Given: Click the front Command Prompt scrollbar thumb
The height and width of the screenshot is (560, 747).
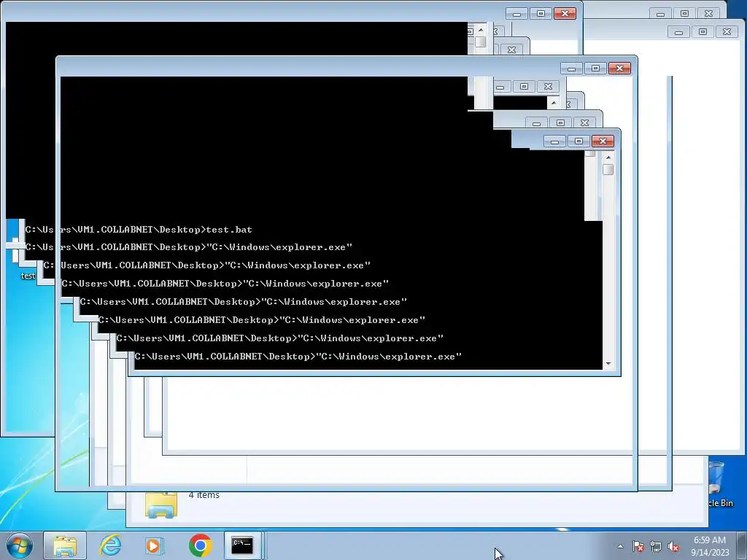Looking at the screenshot, I should tap(608, 169).
